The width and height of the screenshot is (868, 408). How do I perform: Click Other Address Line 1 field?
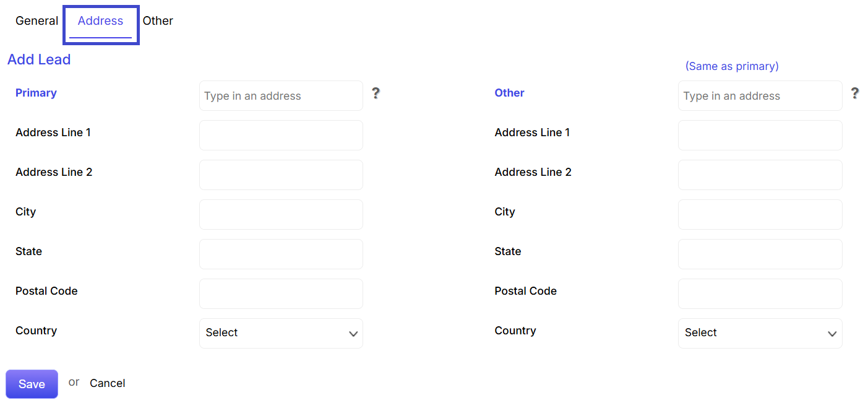pyautogui.click(x=760, y=135)
